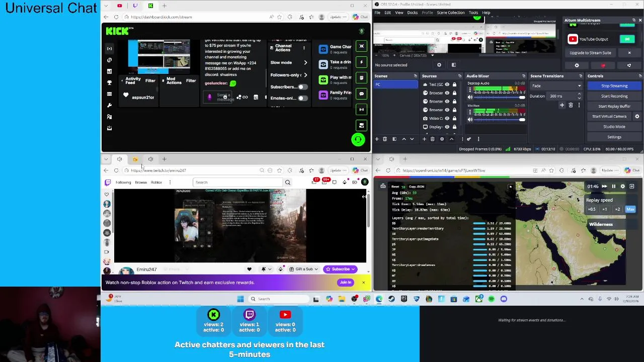Open the Docks menu in OBS

tap(412, 13)
